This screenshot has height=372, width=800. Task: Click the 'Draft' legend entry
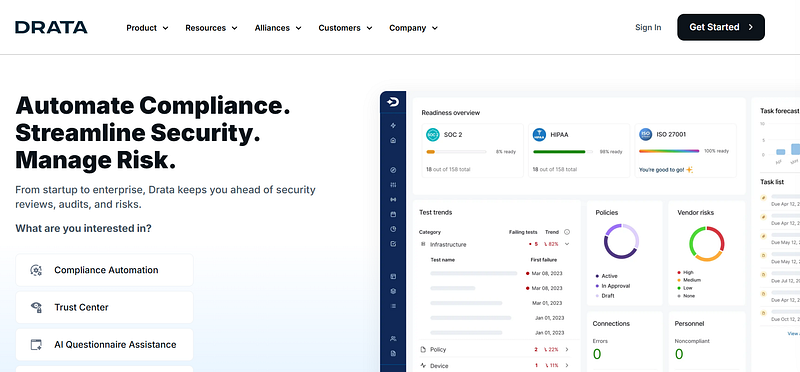(605, 296)
